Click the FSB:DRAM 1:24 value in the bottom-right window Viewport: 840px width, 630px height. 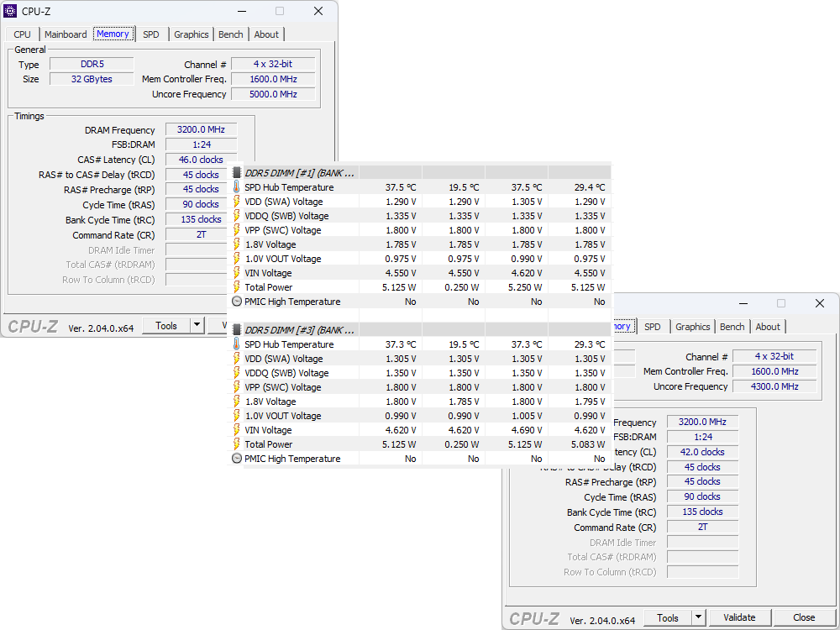pos(702,437)
